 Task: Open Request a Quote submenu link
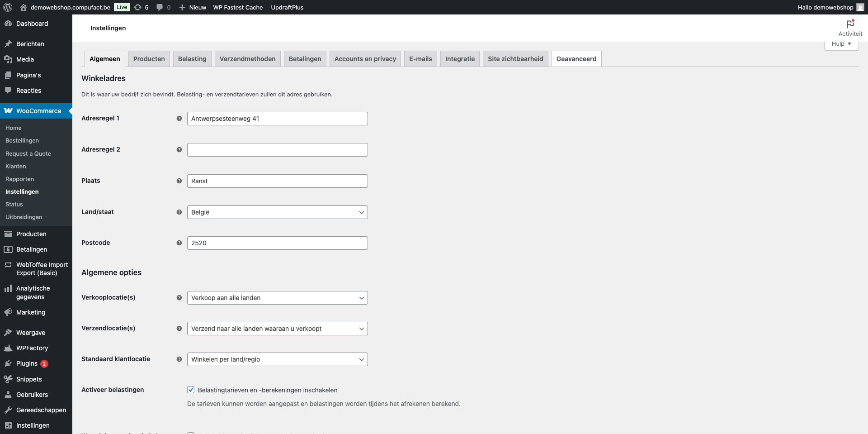coord(28,153)
